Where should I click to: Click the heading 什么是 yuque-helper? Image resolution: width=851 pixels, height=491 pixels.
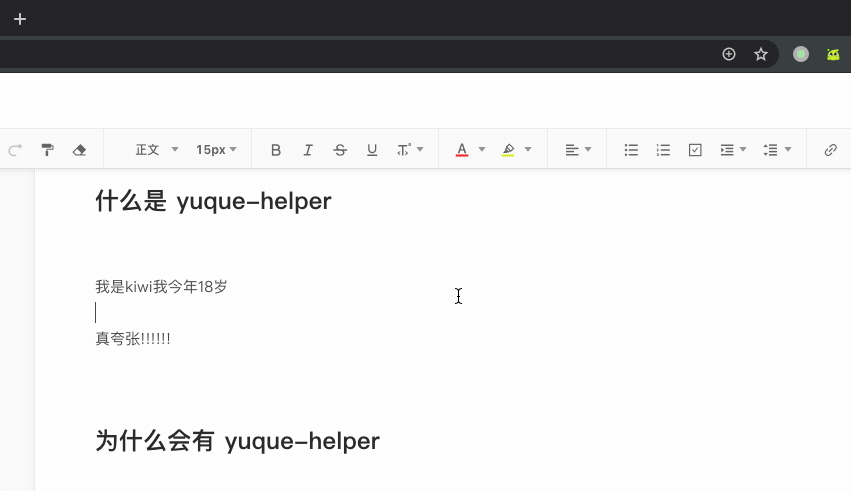tap(213, 201)
